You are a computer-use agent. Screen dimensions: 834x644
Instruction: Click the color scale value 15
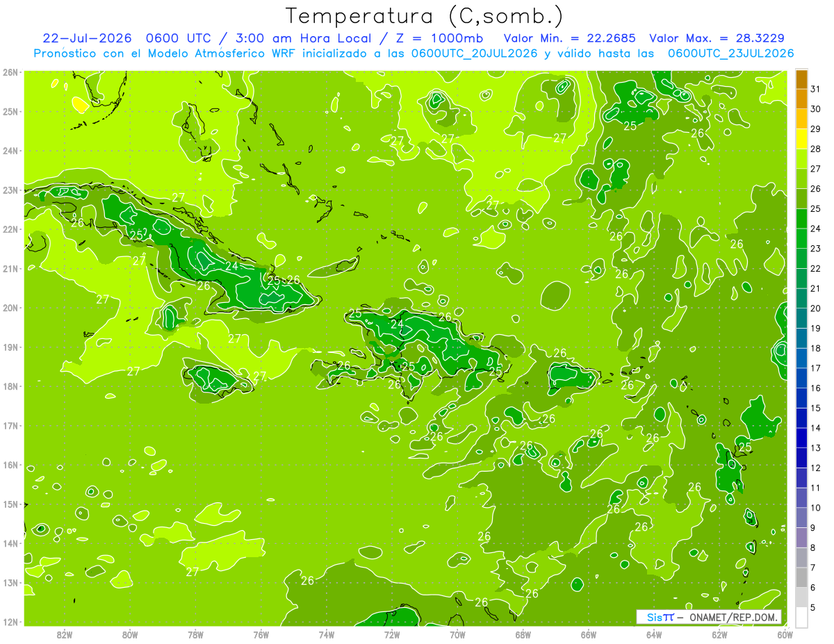[816, 408]
